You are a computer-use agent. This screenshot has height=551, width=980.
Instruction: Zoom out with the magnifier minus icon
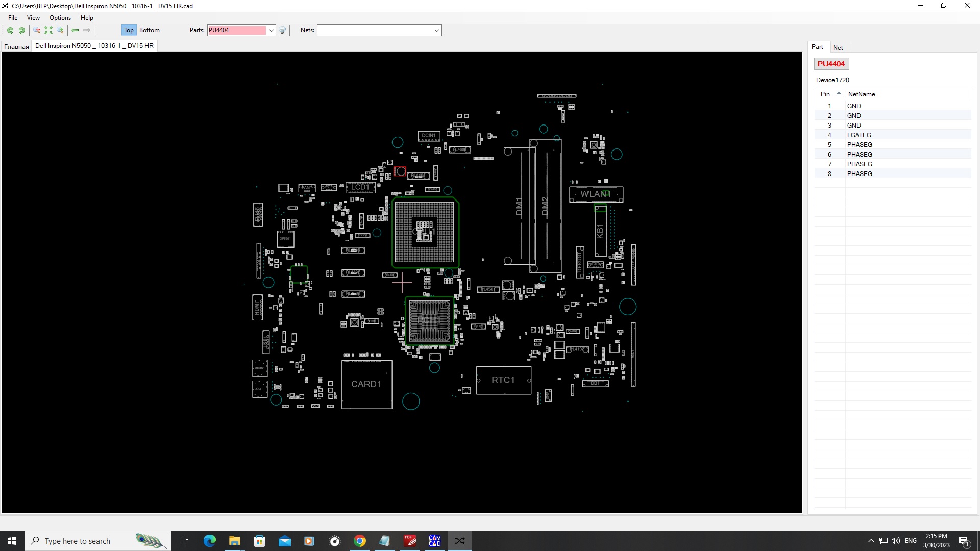click(37, 30)
